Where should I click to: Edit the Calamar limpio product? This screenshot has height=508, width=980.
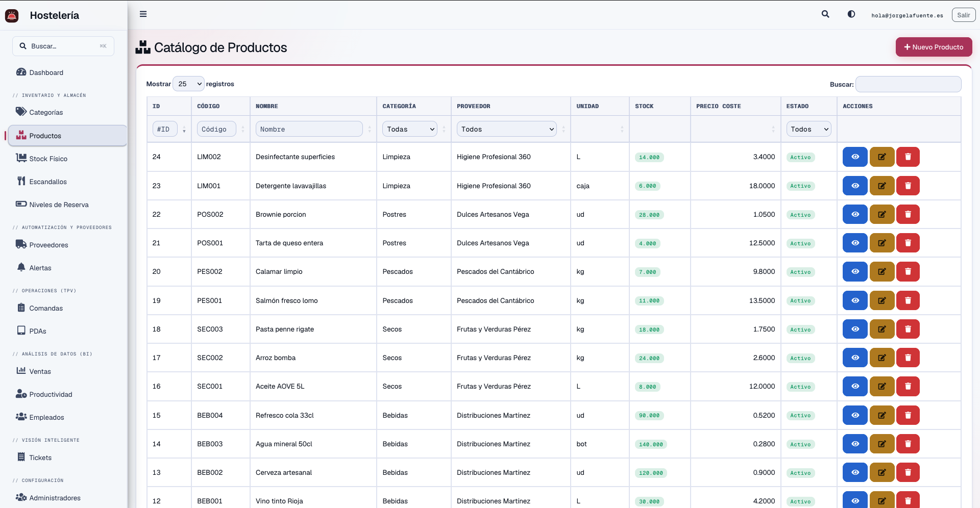(882, 272)
